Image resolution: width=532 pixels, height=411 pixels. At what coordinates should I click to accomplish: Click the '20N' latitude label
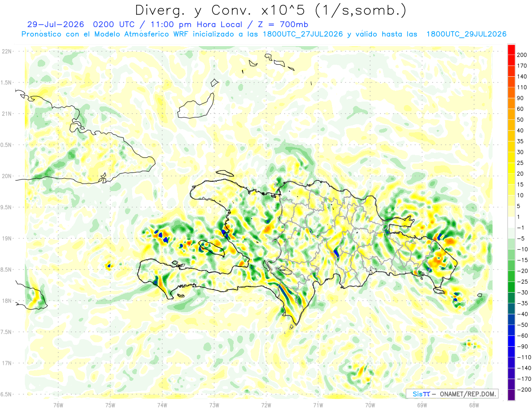click(6, 176)
